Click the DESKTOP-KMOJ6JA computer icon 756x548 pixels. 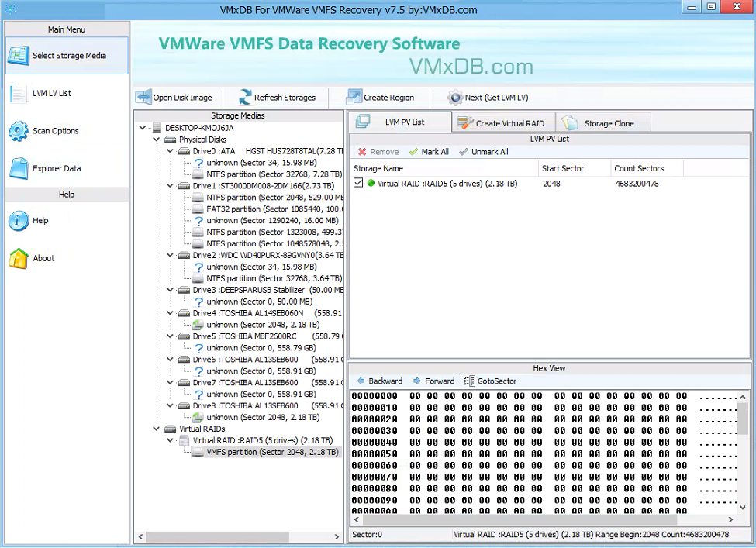pyautogui.click(x=156, y=128)
